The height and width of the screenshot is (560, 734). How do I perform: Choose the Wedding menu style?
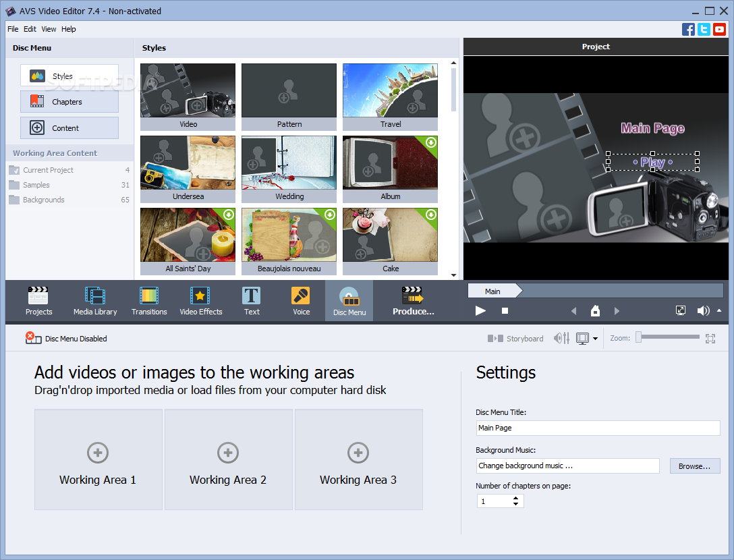[x=289, y=169]
